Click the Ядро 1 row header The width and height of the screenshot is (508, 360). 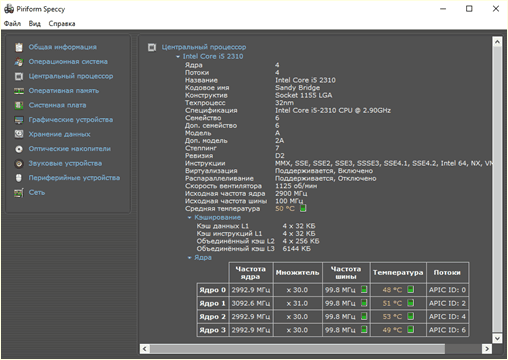(212, 303)
